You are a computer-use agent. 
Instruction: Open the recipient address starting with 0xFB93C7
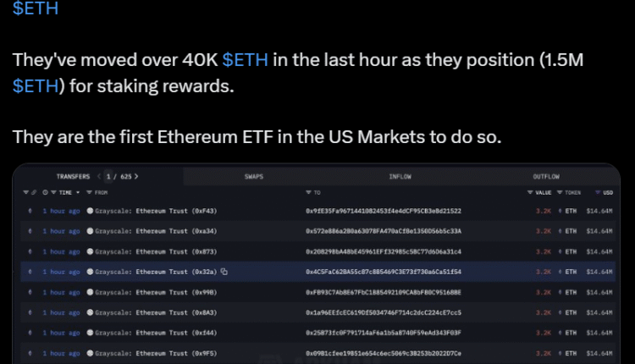[384, 292]
